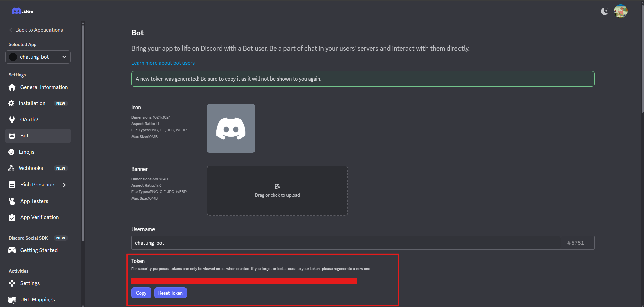Screen dimensions: 644x307
Task: Click the Installation gear icon
Action: pyautogui.click(x=12, y=103)
